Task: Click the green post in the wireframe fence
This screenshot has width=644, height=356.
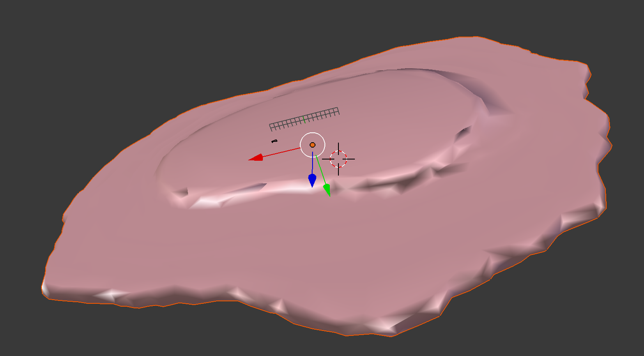Action: coord(304,119)
